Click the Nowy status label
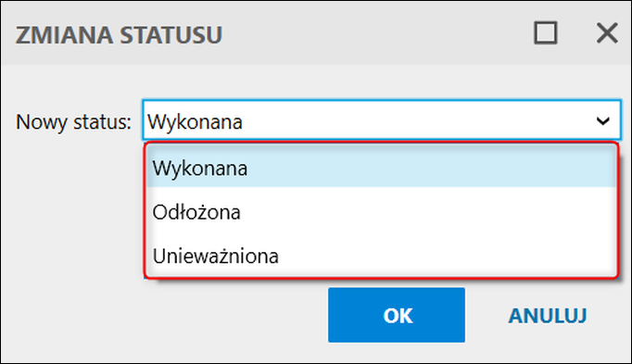Screen dimensions: 632x364 (x=73, y=121)
